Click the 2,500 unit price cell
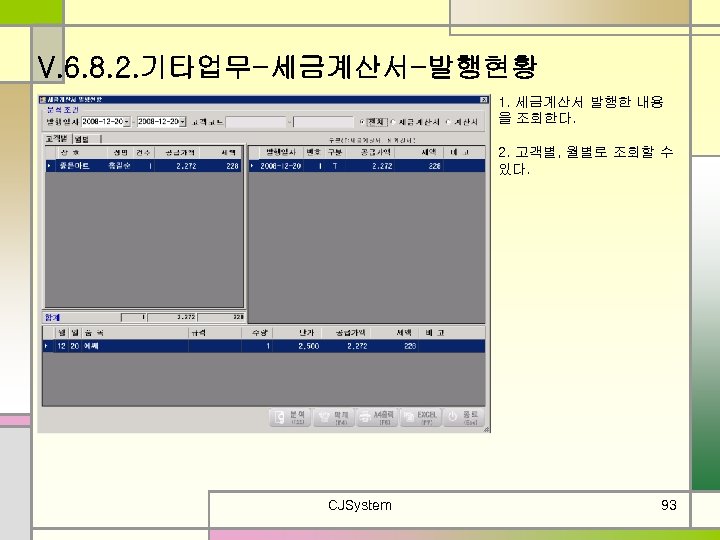 [297, 346]
